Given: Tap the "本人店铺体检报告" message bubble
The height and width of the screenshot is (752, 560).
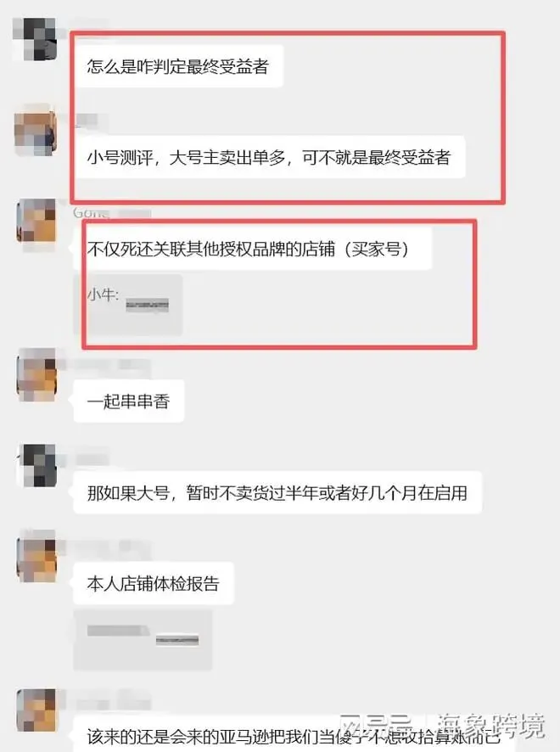Looking at the screenshot, I should (x=154, y=583).
